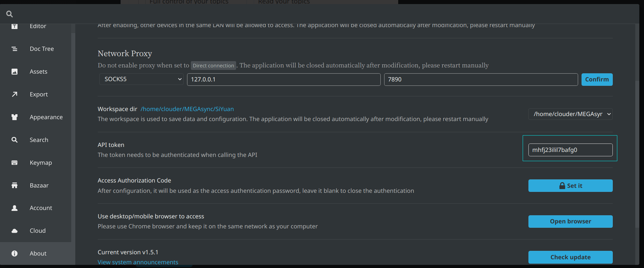Open the workspace directory dropdown
644x268 pixels.
(570, 114)
